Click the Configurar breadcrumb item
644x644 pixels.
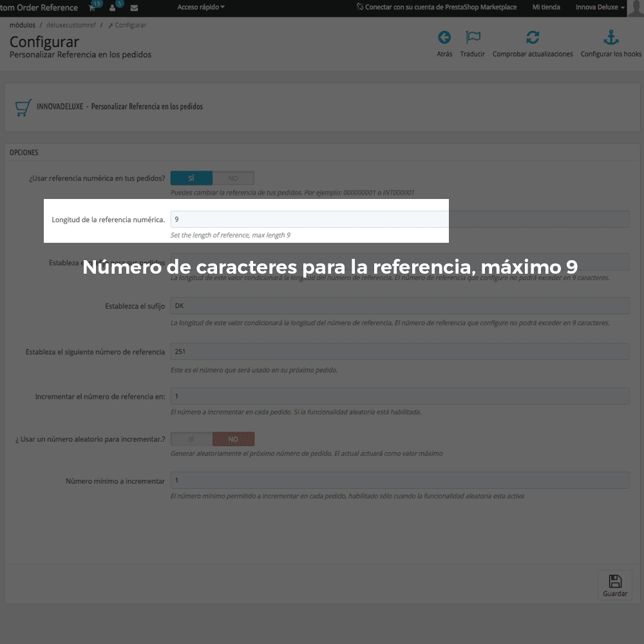pyautogui.click(x=128, y=25)
